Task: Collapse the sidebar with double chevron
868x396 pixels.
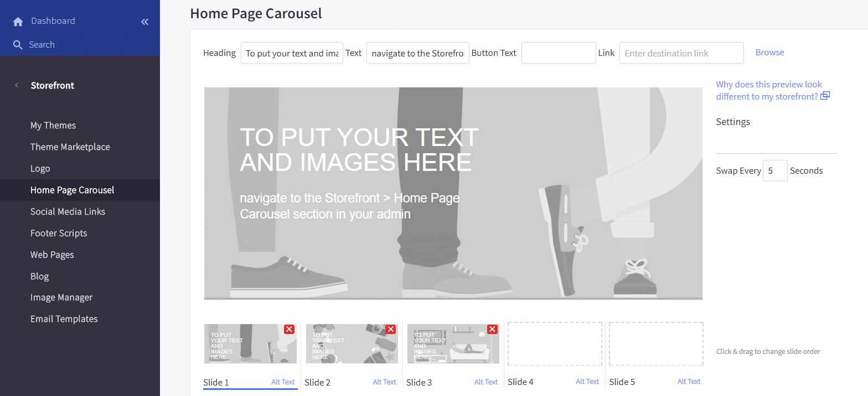Action: tap(144, 22)
